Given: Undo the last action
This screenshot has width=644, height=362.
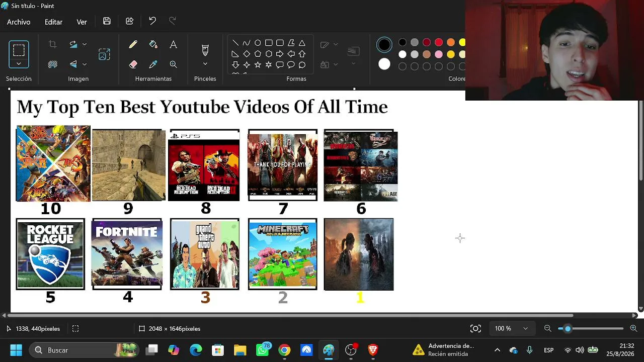Looking at the screenshot, I should pos(152,21).
